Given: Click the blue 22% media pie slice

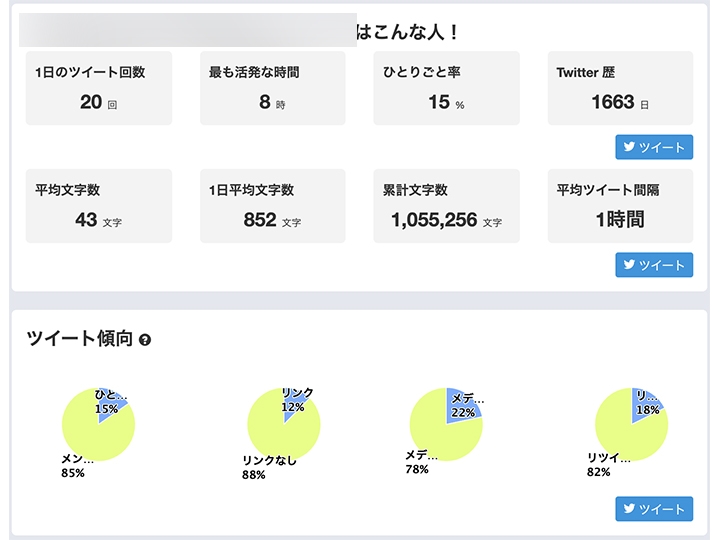Looking at the screenshot, I should (x=464, y=403).
